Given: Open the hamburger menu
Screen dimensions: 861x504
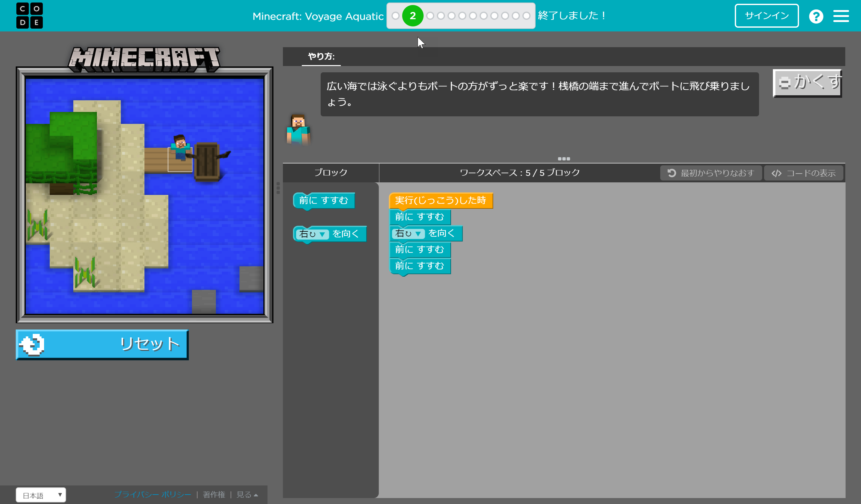Looking at the screenshot, I should point(841,16).
